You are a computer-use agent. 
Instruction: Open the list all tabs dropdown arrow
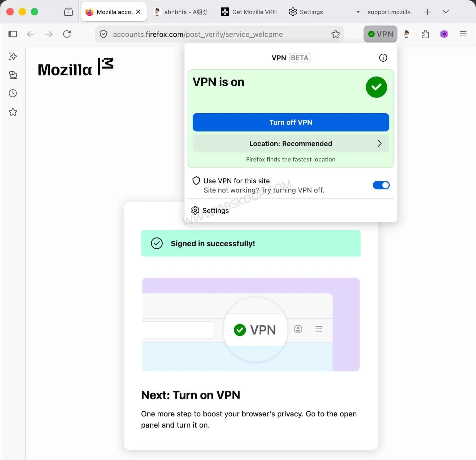click(x=446, y=12)
